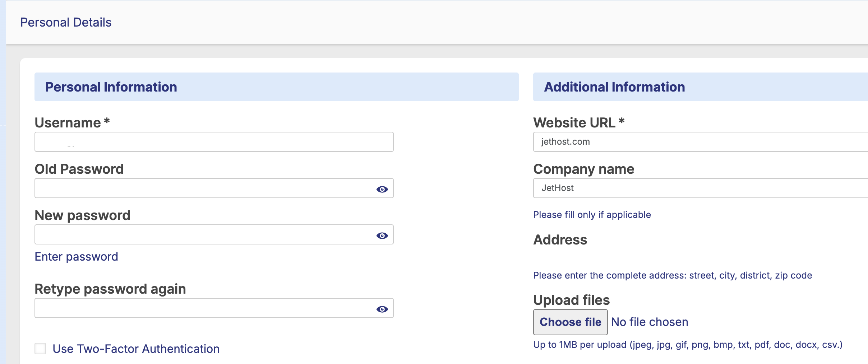Click the Personal Information section header
Image resolution: width=868 pixels, height=364 pixels.
pyautogui.click(x=277, y=87)
